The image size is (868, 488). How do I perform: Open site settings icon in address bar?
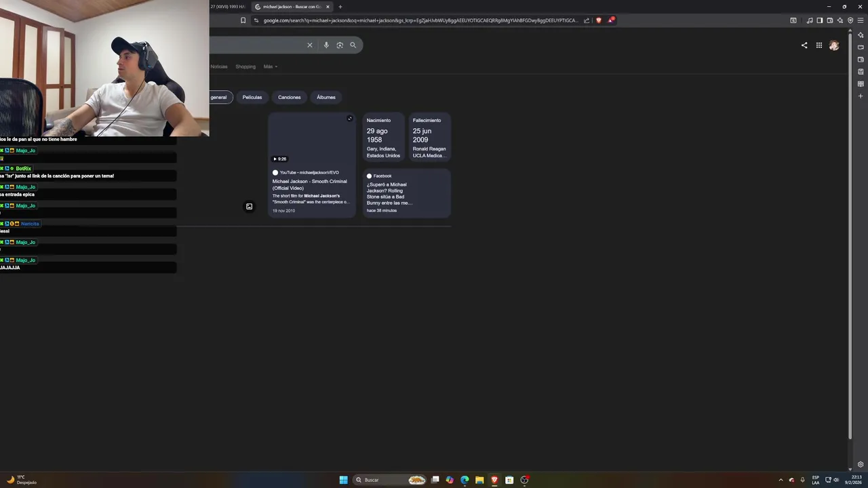[256, 20]
